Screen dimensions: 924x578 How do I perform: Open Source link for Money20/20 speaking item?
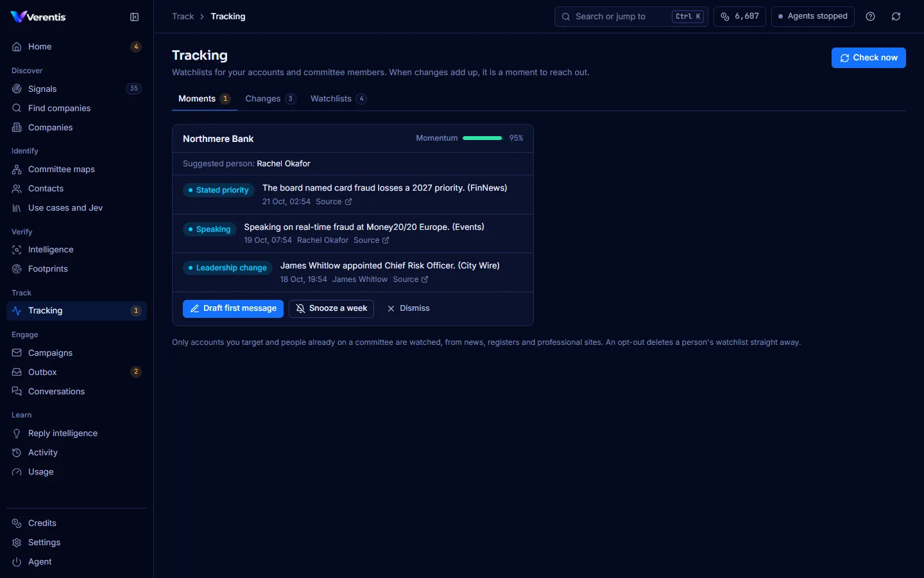(372, 240)
